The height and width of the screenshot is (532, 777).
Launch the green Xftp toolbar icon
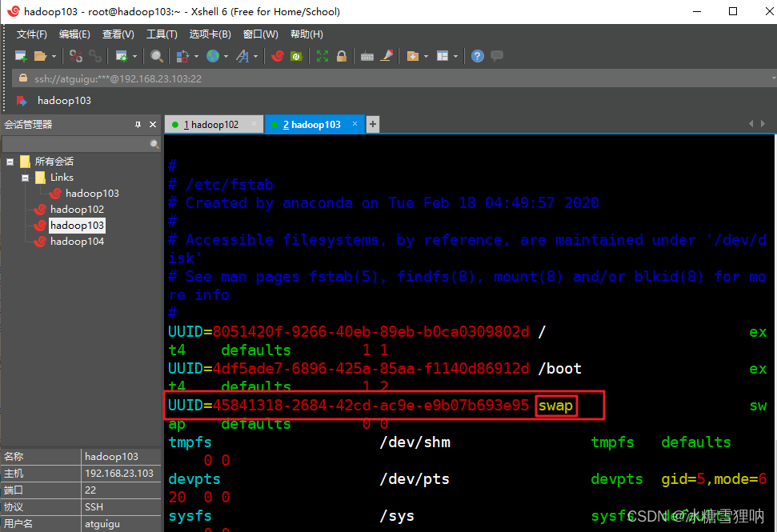(x=296, y=56)
